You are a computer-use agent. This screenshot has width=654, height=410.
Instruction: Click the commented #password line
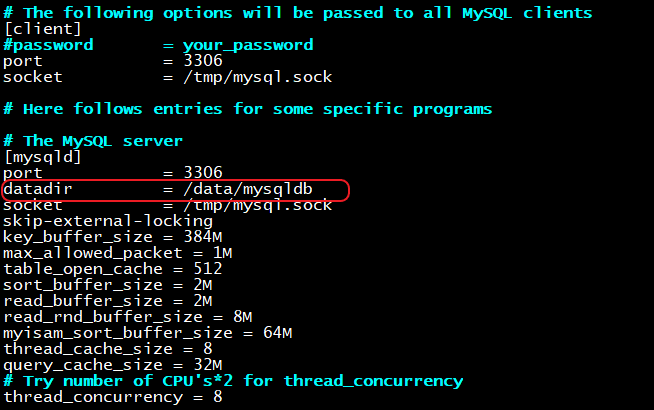[158, 45]
